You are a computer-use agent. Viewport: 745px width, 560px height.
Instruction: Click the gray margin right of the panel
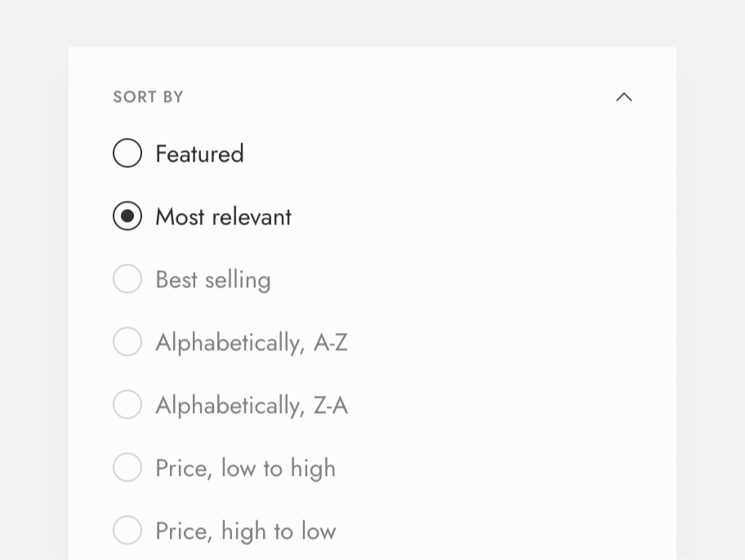tap(711, 303)
